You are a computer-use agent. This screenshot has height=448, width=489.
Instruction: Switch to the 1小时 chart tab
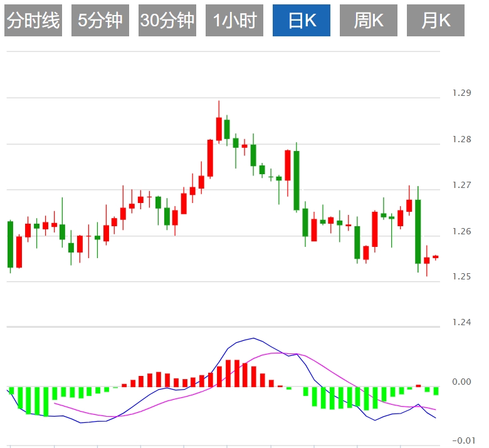[234, 20]
